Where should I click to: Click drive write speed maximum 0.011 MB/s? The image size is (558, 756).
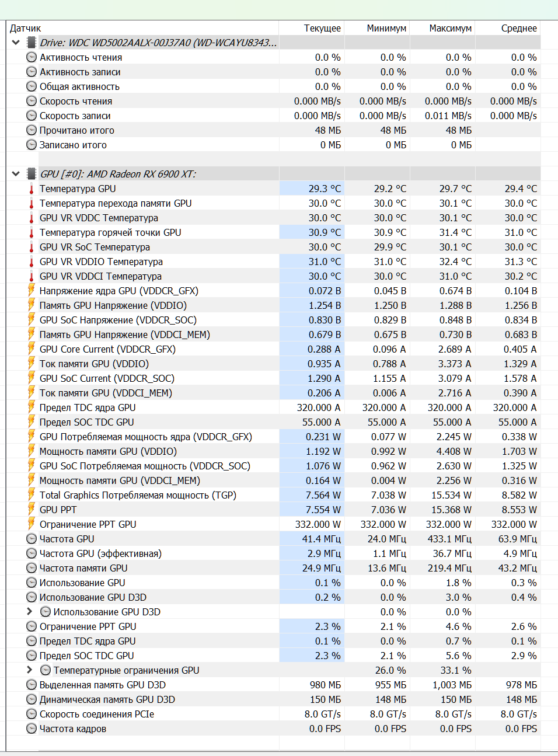pyautogui.click(x=448, y=116)
